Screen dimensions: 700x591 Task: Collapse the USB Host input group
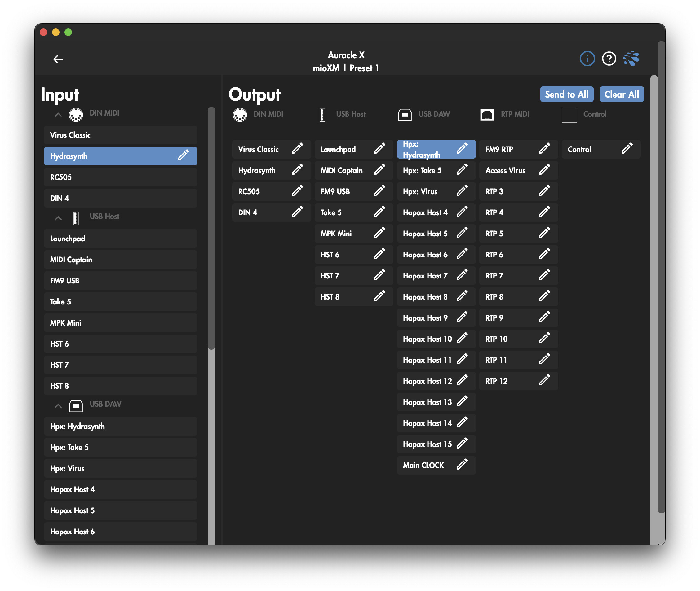[58, 218]
